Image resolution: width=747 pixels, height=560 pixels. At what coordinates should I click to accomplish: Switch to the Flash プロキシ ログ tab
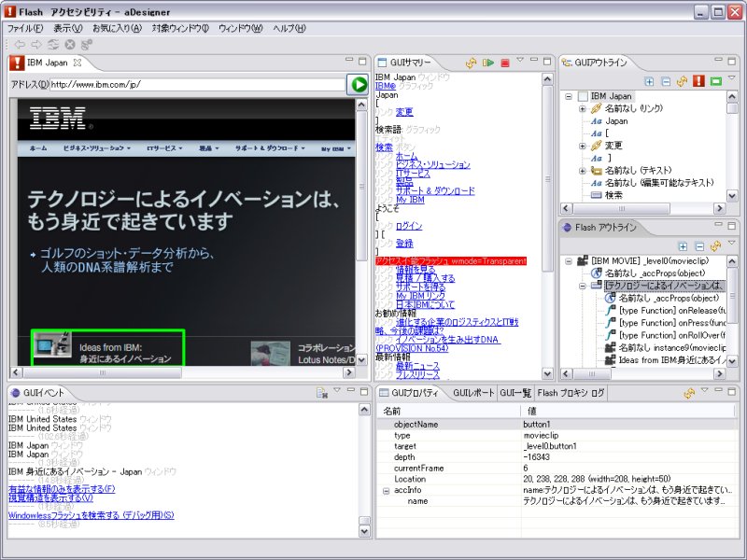[571, 393]
